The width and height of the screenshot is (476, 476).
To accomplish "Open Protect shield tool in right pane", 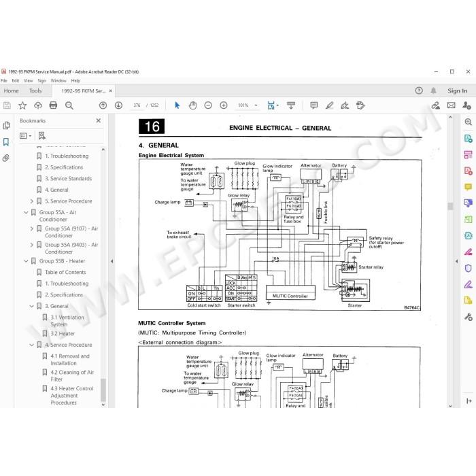I will [x=468, y=268].
